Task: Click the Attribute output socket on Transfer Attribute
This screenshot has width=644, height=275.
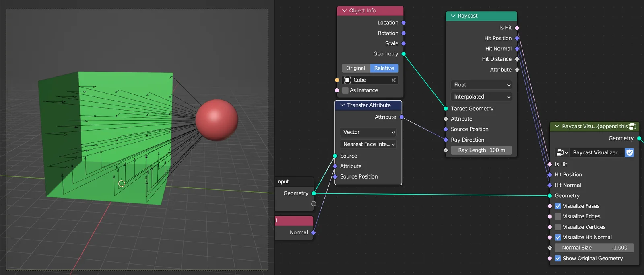Action: pyautogui.click(x=401, y=117)
